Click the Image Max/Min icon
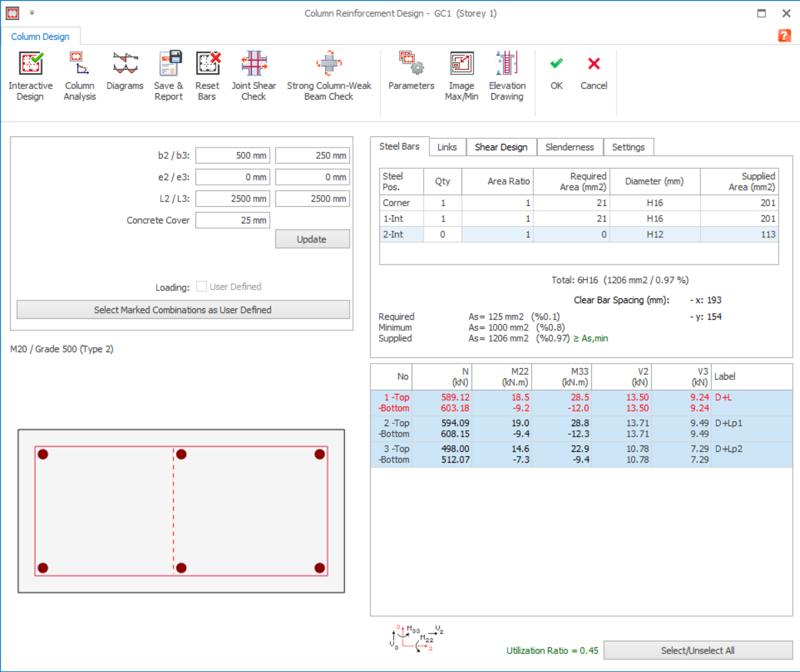Screen dimensions: 800x672 [462, 75]
